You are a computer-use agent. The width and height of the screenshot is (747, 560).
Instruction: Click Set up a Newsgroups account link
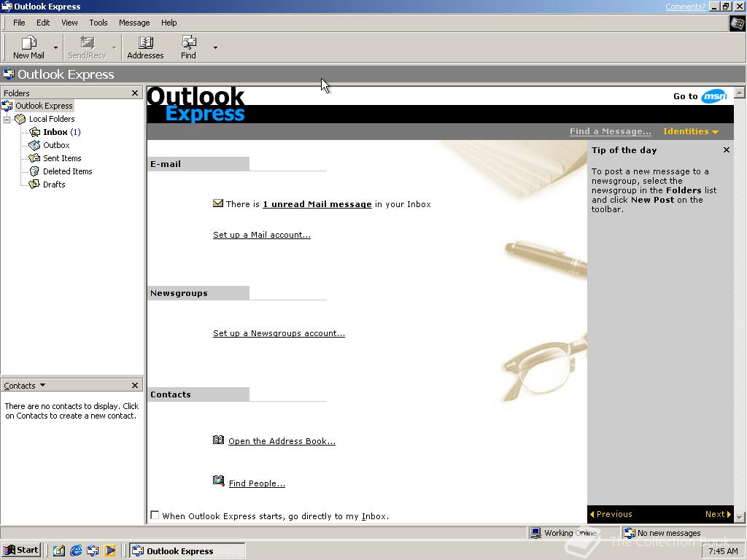coord(279,333)
